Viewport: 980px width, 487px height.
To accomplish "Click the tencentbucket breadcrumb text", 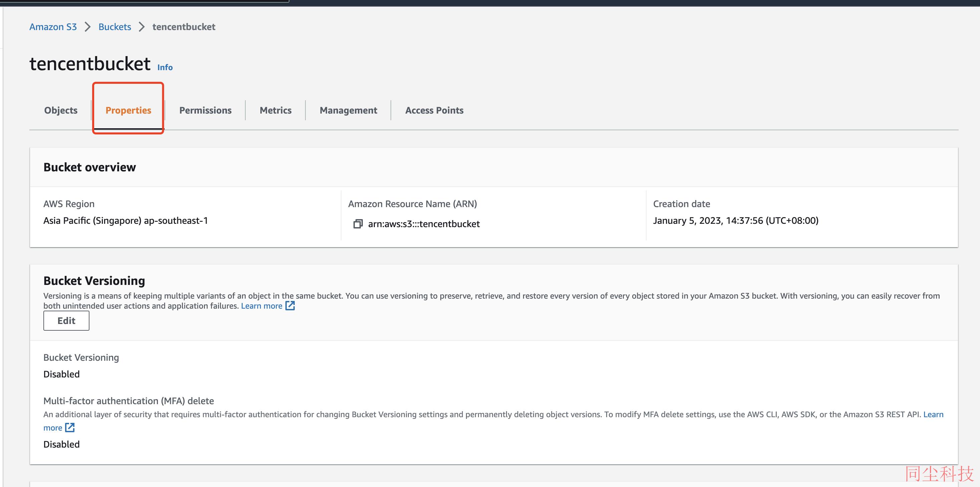I will pos(184,27).
